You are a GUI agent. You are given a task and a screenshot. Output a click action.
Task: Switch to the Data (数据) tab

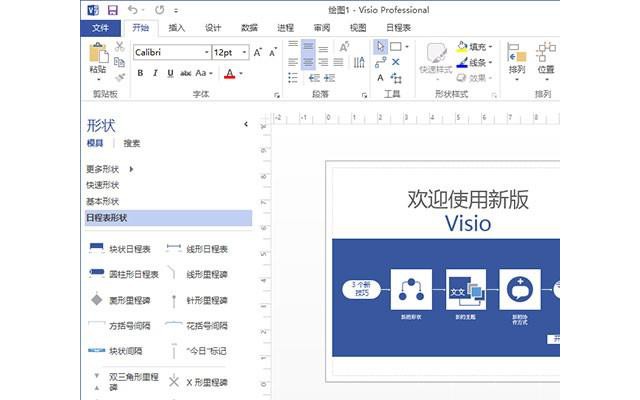[x=249, y=28]
